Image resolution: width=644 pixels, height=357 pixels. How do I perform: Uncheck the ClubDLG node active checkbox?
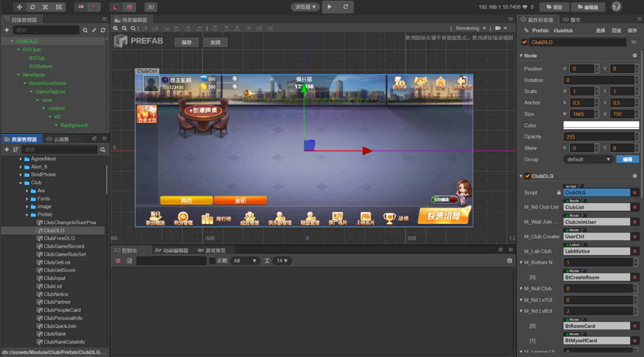point(525,42)
